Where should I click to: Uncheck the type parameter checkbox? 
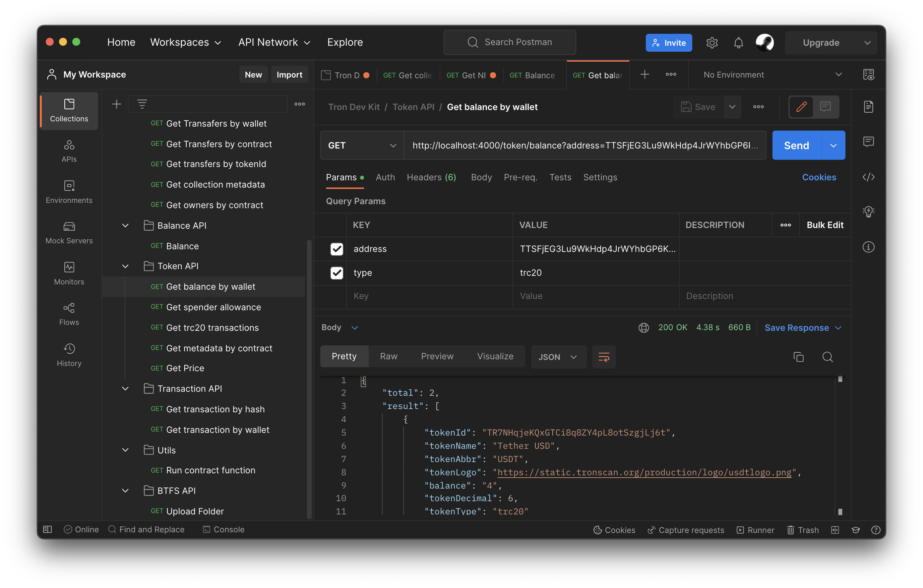pyautogui.click(x=337, y=272)
